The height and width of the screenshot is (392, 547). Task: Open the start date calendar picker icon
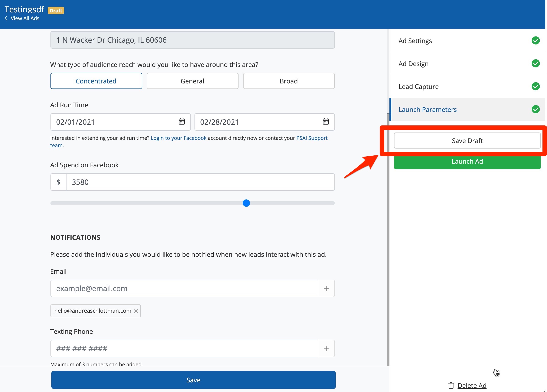click(182, 121)
